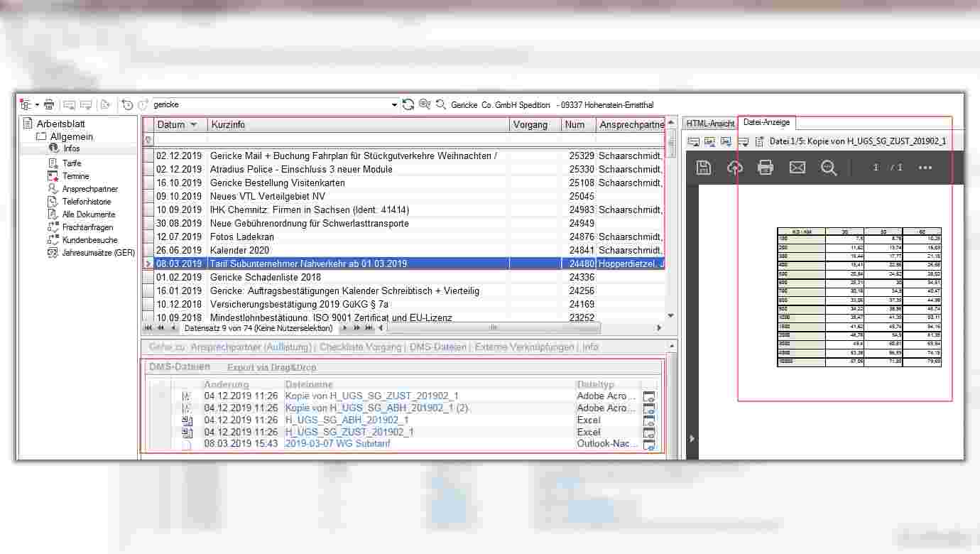Image resolution: width=980 pixels, height=554 pixels.
Task: Open the three-dots more menu in the PDF viewer
Action: pos(925,168)
